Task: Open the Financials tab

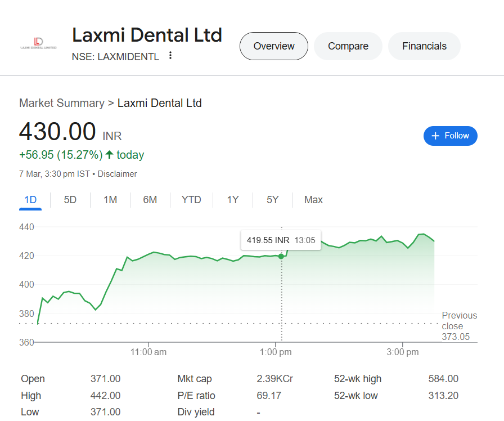Action: click(x=424, y=46)
